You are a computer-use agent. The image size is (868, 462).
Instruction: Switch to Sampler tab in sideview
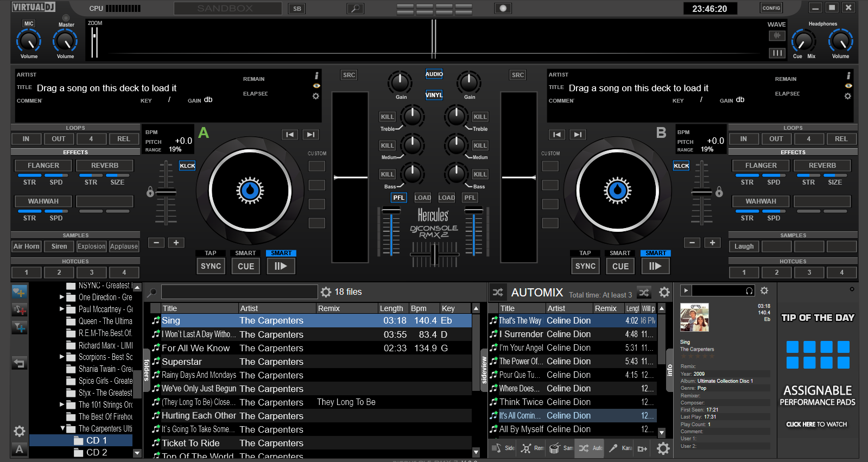tap(561, 448)
